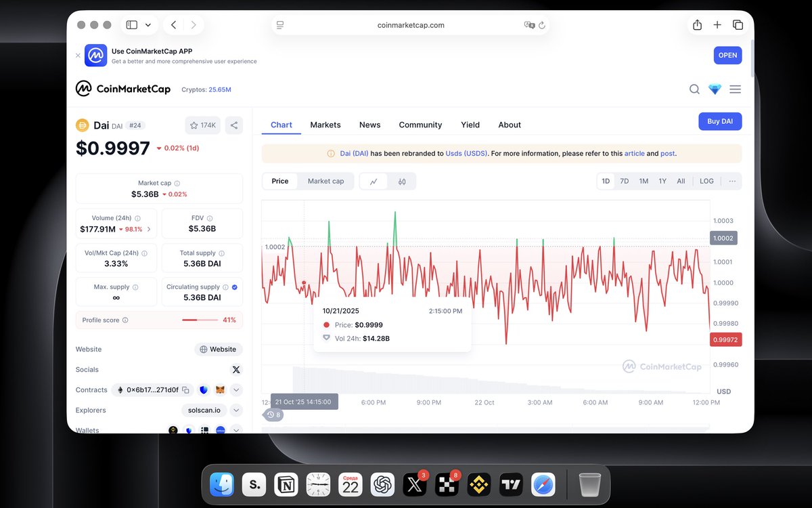Select the Price chart toggle
This screenshot has height=508, width=812.
pos(280,181)
